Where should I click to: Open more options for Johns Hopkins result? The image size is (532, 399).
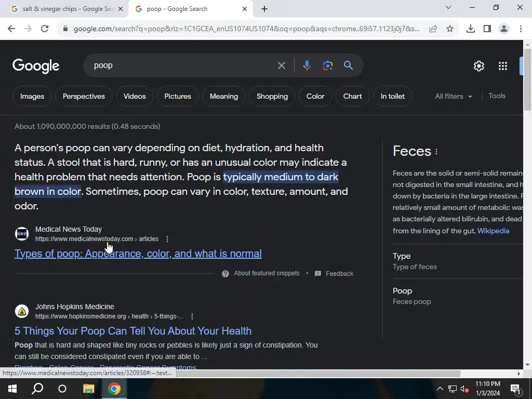click(192, 316)
